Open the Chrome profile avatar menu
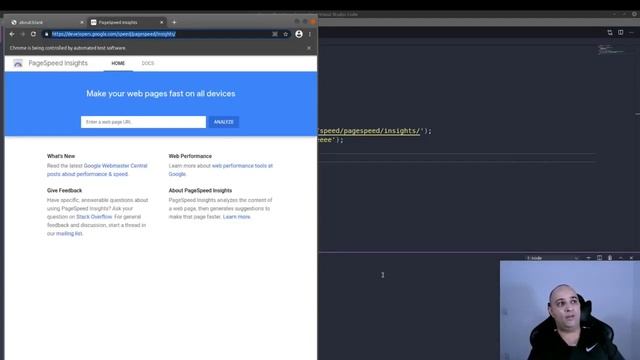Image resolution: width=640 pixels, height=360 pixels. [x=299, y=34]
